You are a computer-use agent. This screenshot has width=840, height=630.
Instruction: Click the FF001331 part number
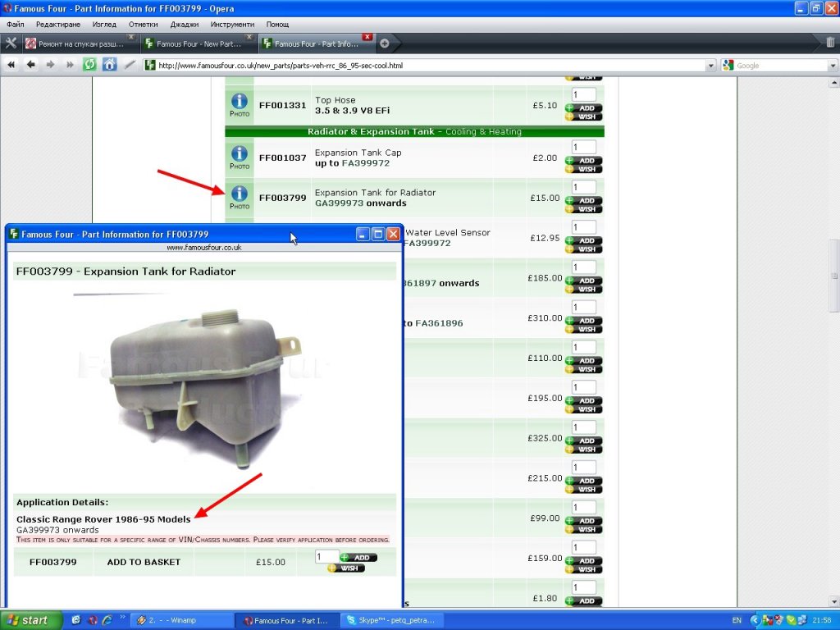(x=282, y=105)
